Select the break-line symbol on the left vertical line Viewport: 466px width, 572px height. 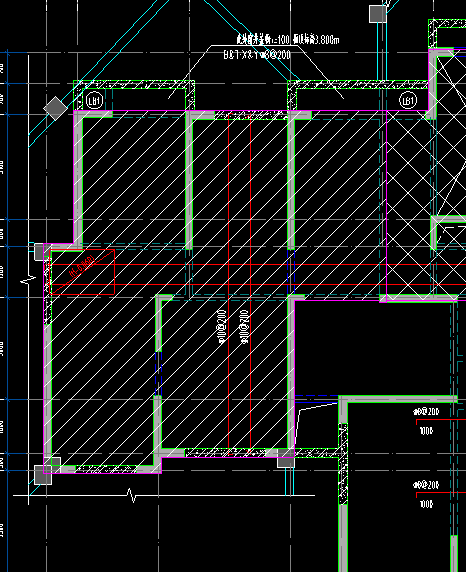pyautogui.click(x=28, y=281)
